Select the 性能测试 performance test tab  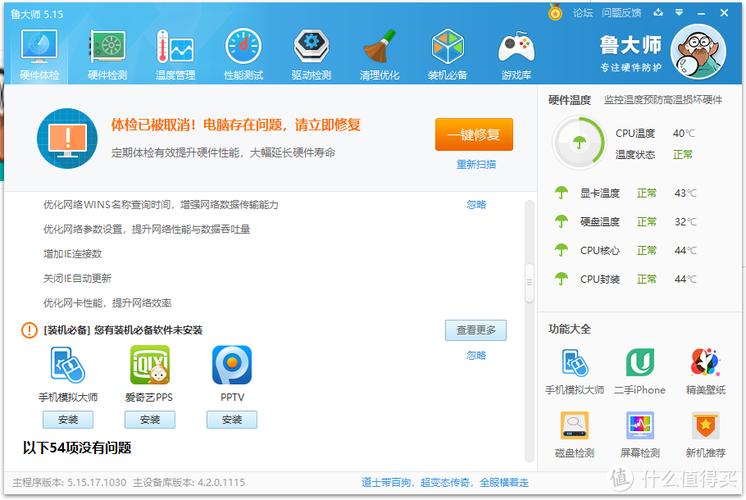click(243, 54)
